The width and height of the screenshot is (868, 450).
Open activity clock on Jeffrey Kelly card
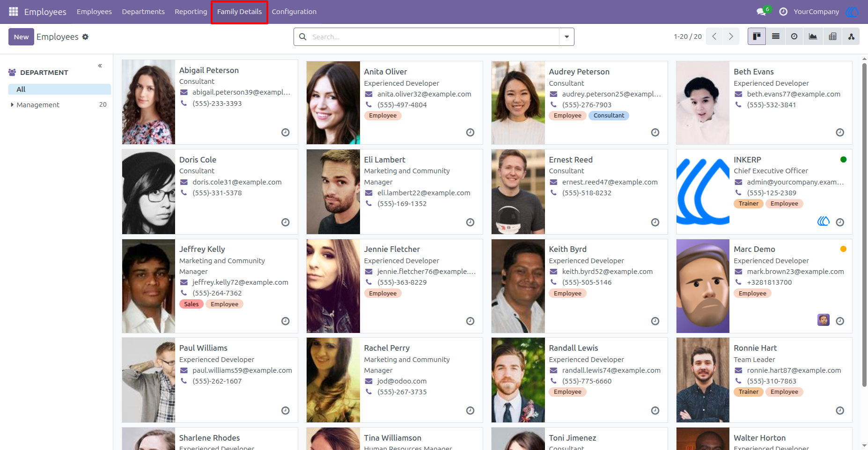(x=286, y=321)
